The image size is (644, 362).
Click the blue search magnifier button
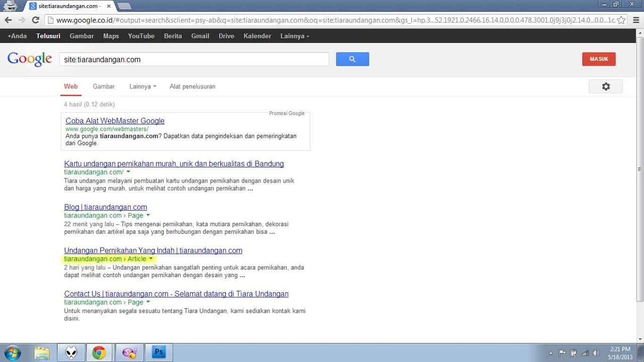click(352, 59)
